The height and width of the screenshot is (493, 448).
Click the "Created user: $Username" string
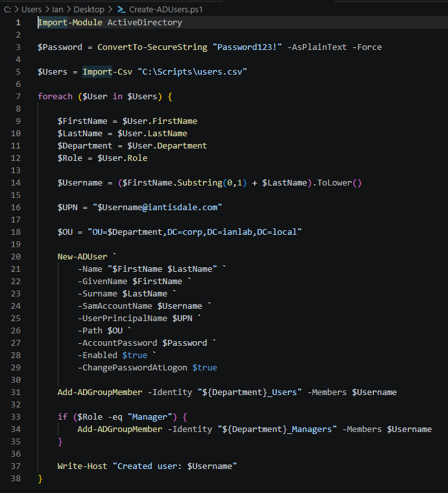[174, 466]
